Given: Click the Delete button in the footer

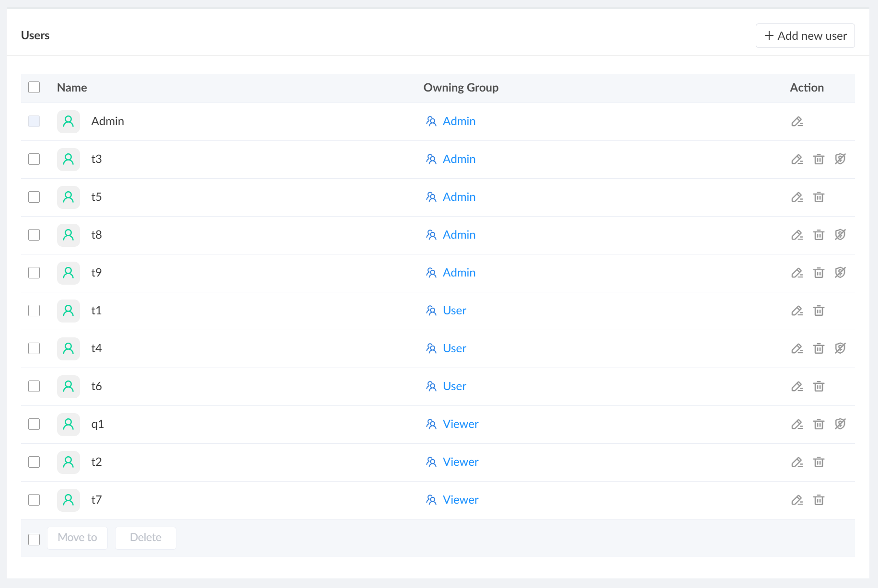Looking at the screenshot, I should pyautogui.click(x=146, y=538).
